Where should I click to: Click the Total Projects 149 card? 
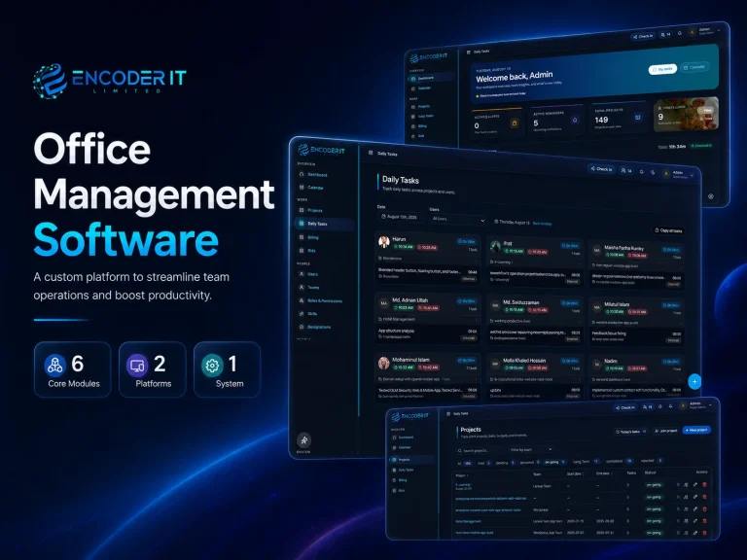(618, 117)
